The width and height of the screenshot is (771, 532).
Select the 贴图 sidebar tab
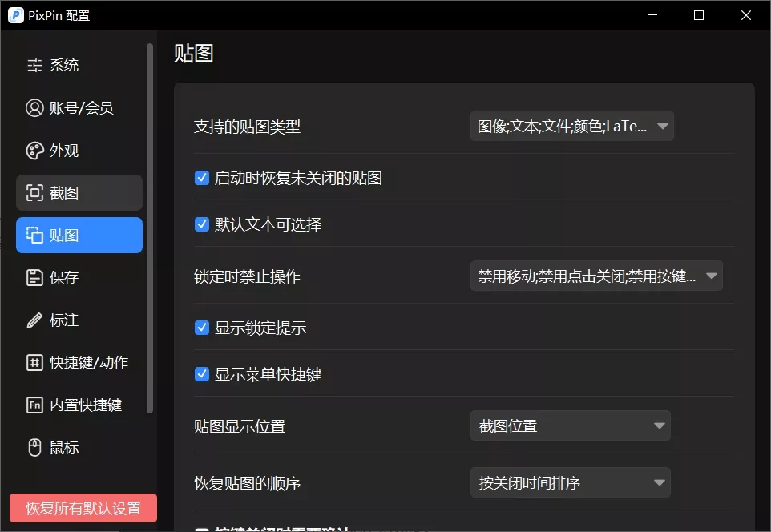coord(79,236)
